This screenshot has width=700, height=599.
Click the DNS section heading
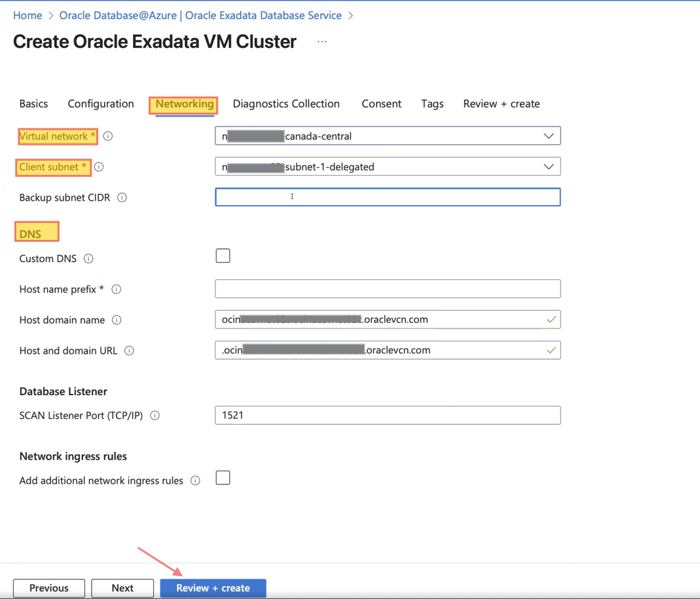30,234
